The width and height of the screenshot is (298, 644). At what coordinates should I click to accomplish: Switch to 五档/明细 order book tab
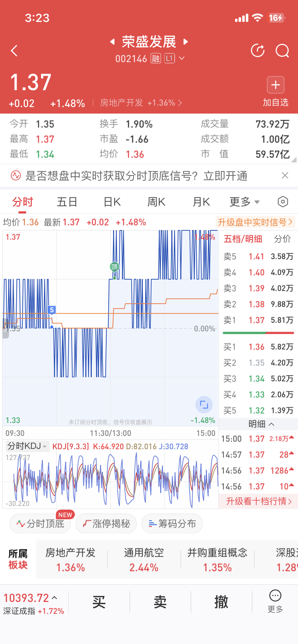tap(243, 239)
